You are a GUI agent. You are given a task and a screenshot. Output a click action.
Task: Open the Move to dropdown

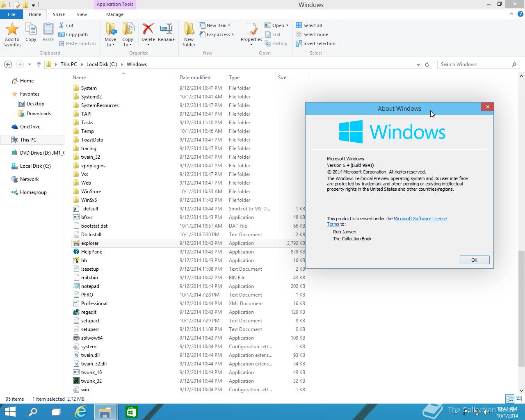[x=110, y=42]
